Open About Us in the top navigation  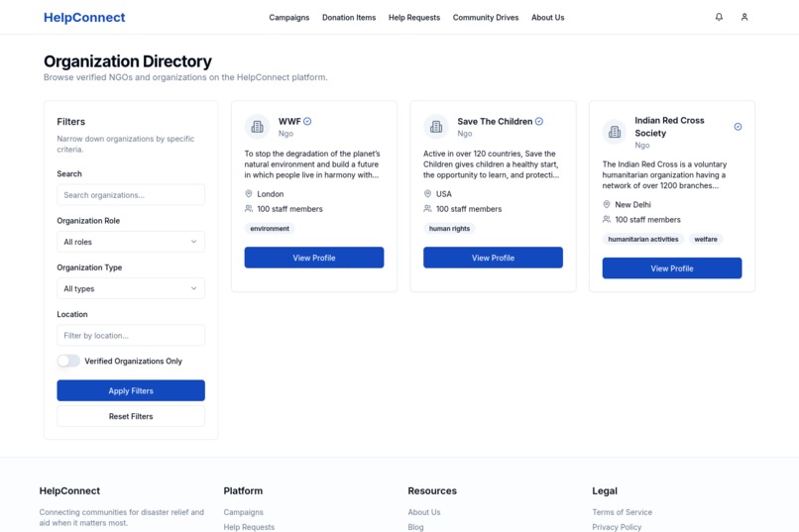pos(548,17)
